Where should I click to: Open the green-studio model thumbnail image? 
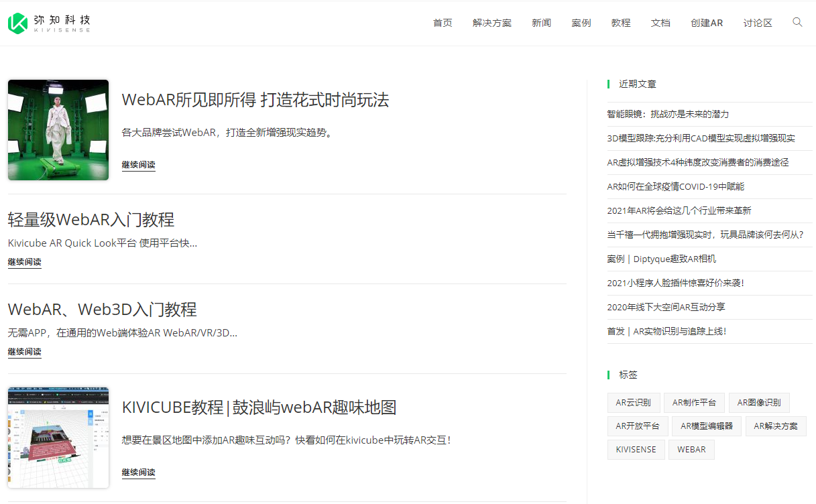[x=58, y=130]
